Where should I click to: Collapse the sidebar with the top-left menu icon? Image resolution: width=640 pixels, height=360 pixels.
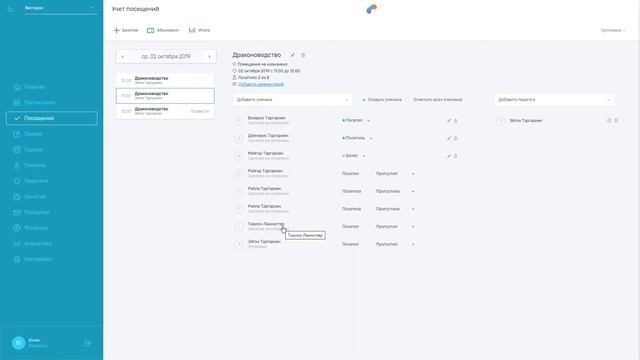pyautogui.click(x=11, y=8)
